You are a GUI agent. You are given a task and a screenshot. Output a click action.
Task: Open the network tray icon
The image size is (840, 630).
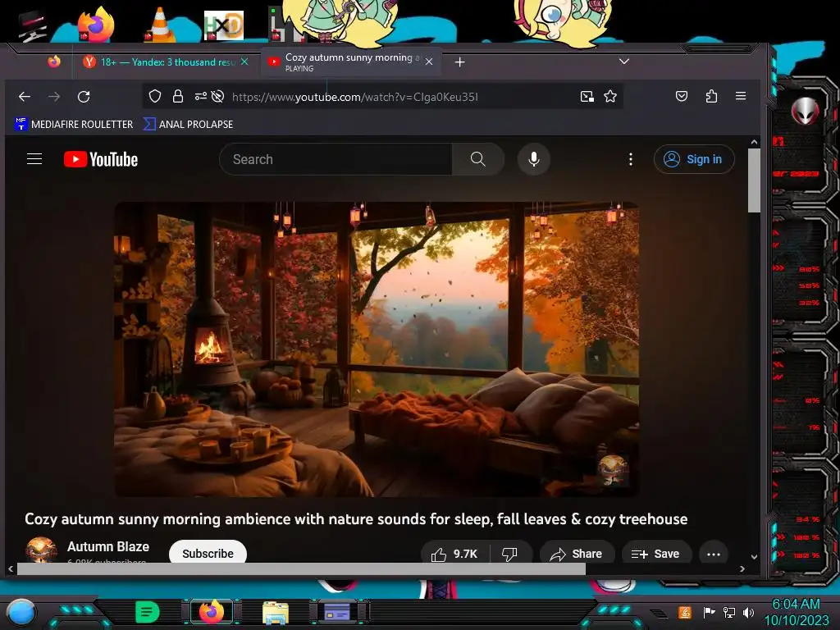tap(729, 612)
